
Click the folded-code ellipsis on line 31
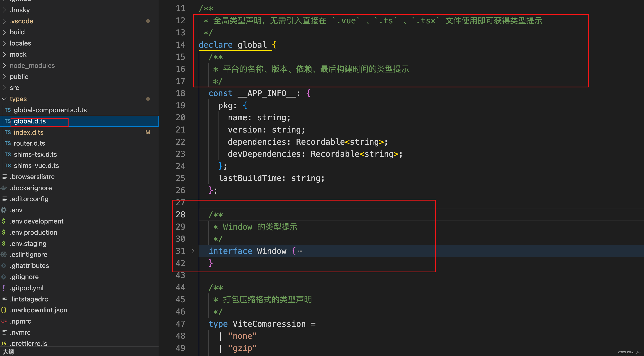coord(300,251)
